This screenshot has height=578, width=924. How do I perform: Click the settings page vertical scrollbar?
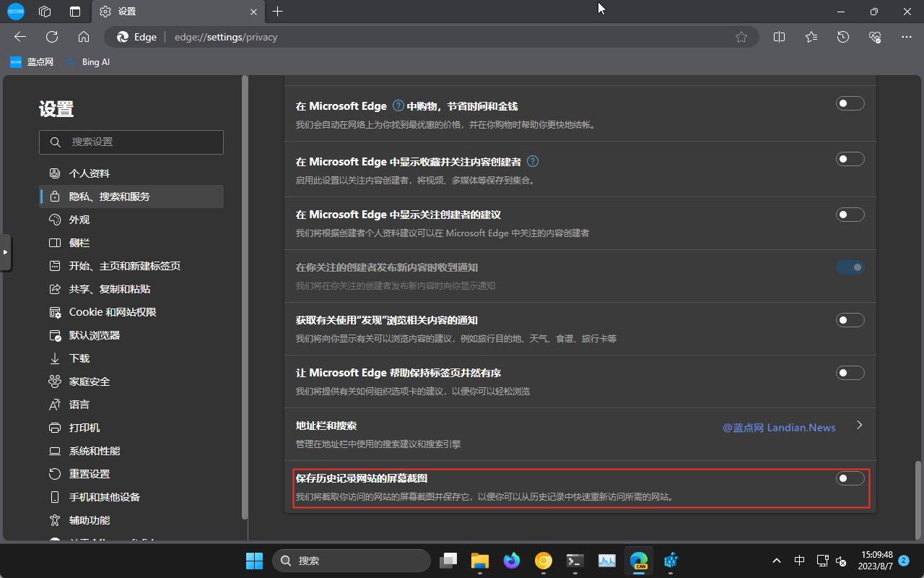(x=918, y=499)
